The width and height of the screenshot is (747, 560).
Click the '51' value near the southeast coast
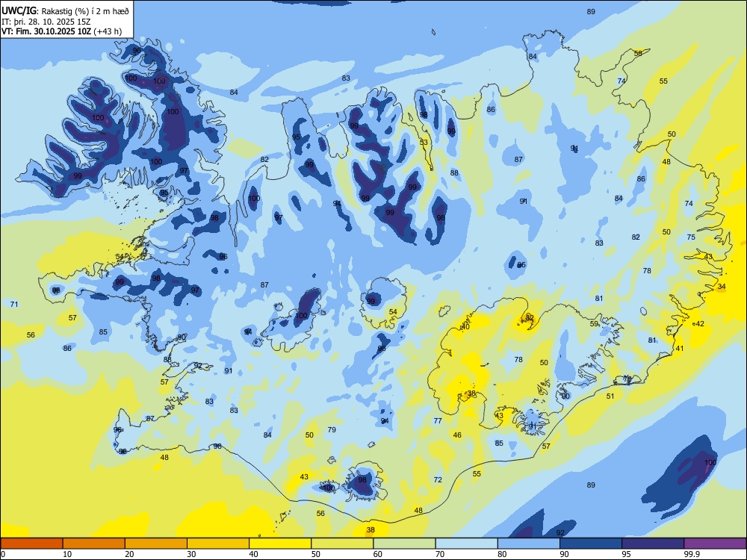(x=610, y=396)
